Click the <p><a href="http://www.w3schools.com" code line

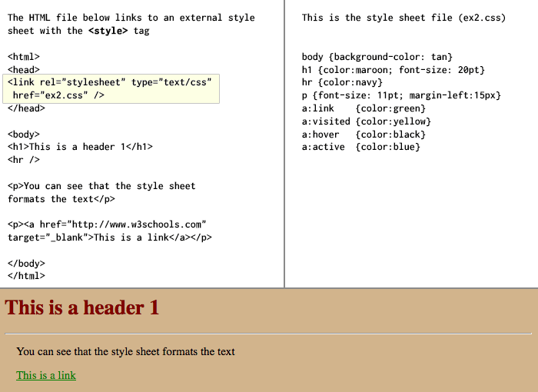[107, 224]
